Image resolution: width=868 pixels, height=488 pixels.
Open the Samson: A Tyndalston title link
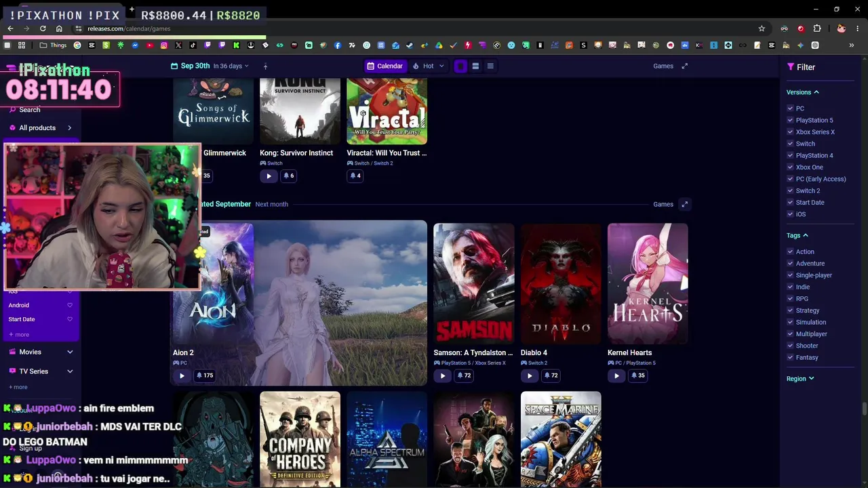point(473,352)
